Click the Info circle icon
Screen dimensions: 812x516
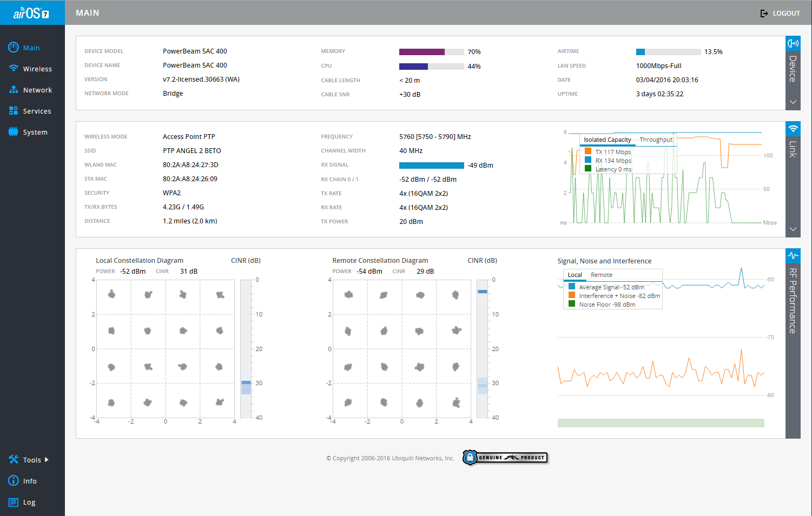(14, 481)
